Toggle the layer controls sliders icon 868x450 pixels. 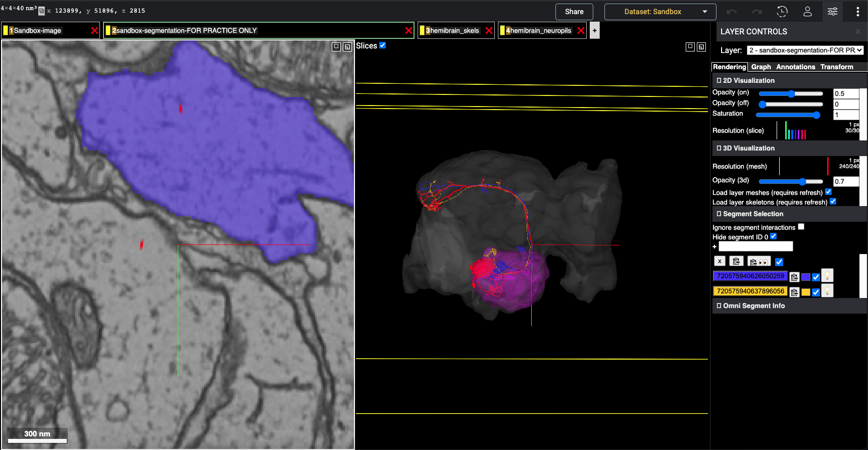point(832,12)
